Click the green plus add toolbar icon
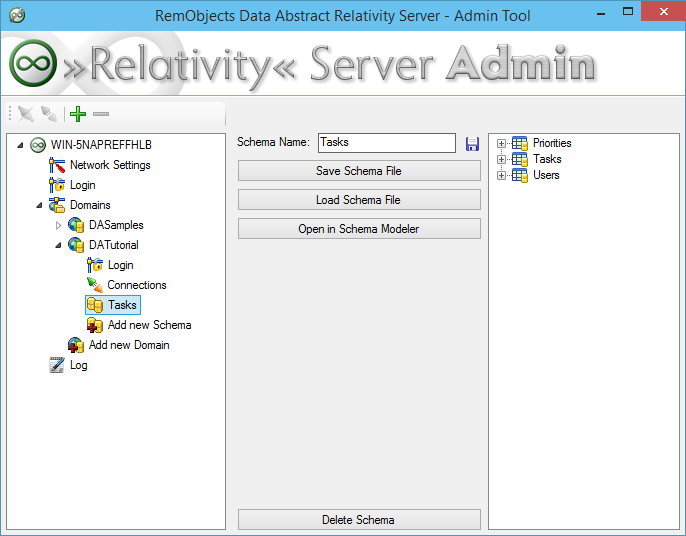Screen dimensions: 686x536 (78, 114)
